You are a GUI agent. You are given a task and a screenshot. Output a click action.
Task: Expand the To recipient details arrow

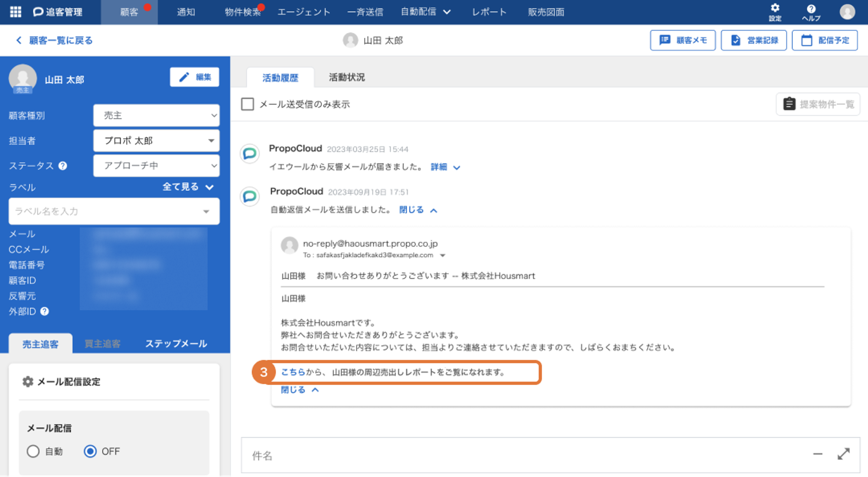click(x=443, y=255)
